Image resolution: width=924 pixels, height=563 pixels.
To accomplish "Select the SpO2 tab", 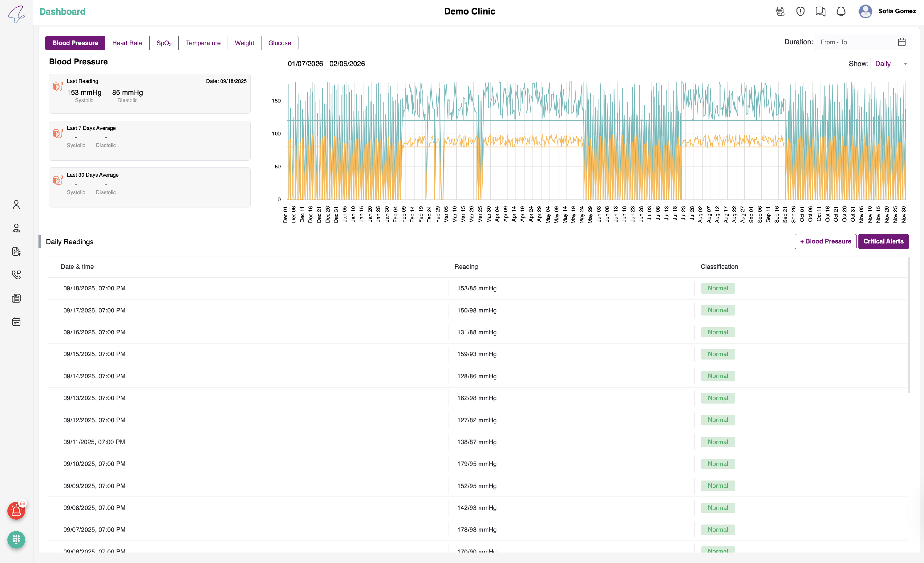I will point(164,43).
